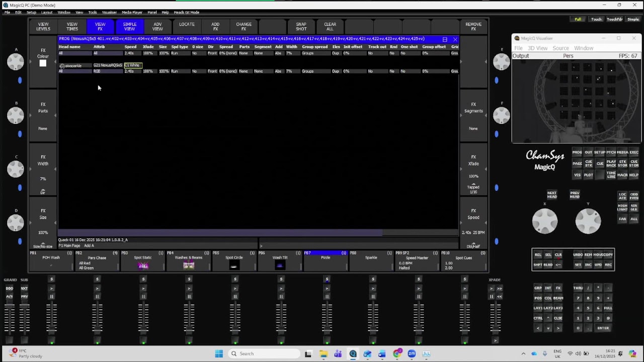Open Zoom from the Windows taskbar
The height and width of the screenshot is (362, 644).
[x=412, y=353]
